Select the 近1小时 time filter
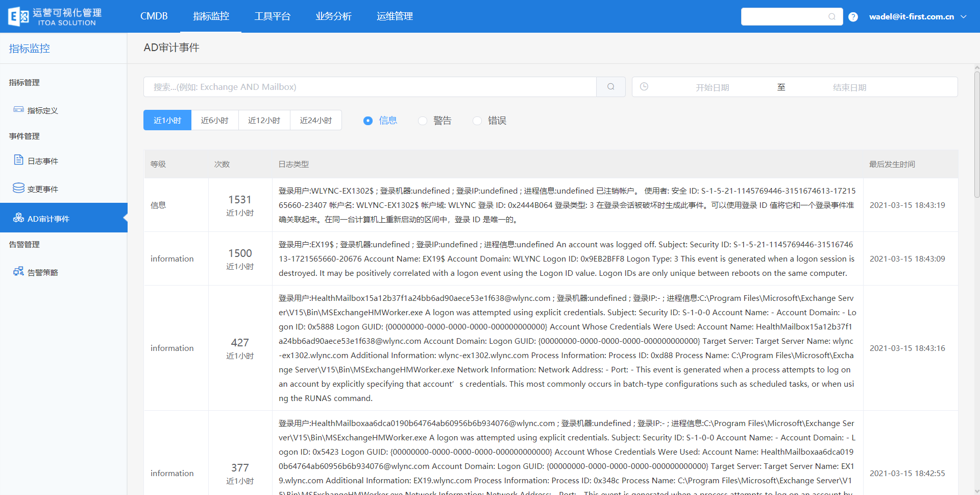The height and width of the screenshot is (495, 980). pos(167,121)
